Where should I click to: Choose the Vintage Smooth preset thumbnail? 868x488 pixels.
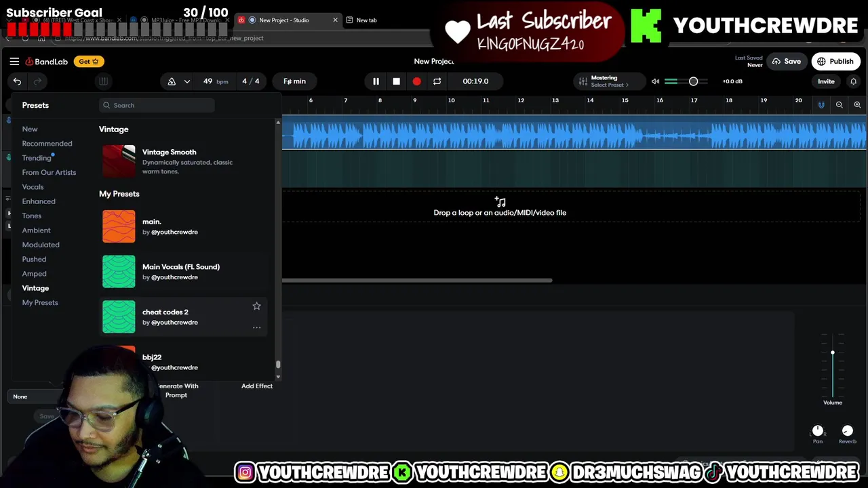[119, 161]
